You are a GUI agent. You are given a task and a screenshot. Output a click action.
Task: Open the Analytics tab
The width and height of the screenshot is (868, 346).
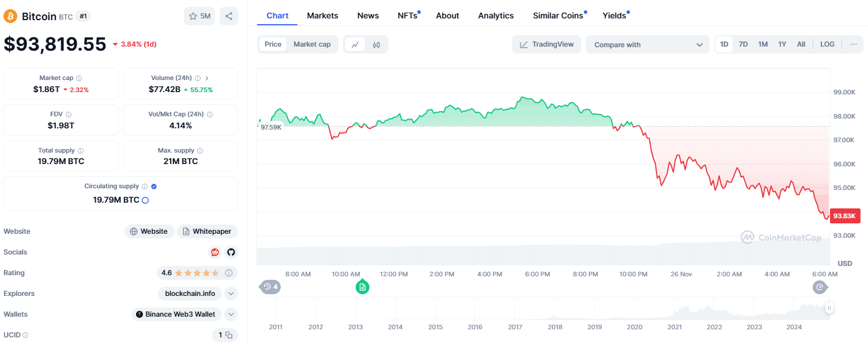[496, 16]
